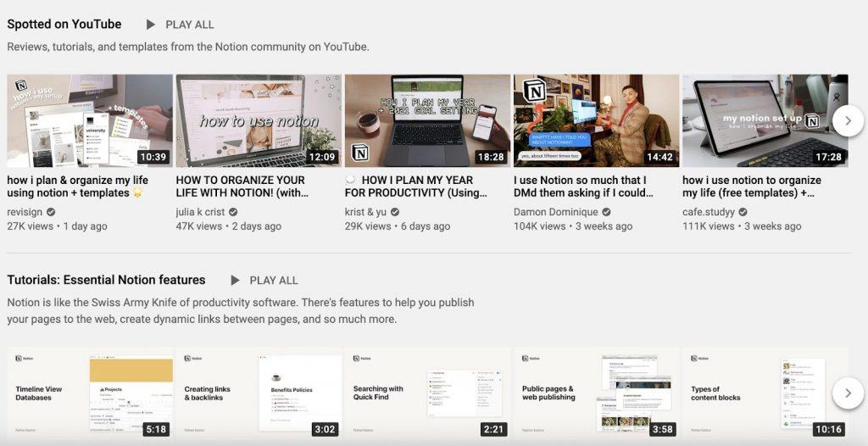Open 'my notion set up' 17:28 thumbnail

click(765, 120)
